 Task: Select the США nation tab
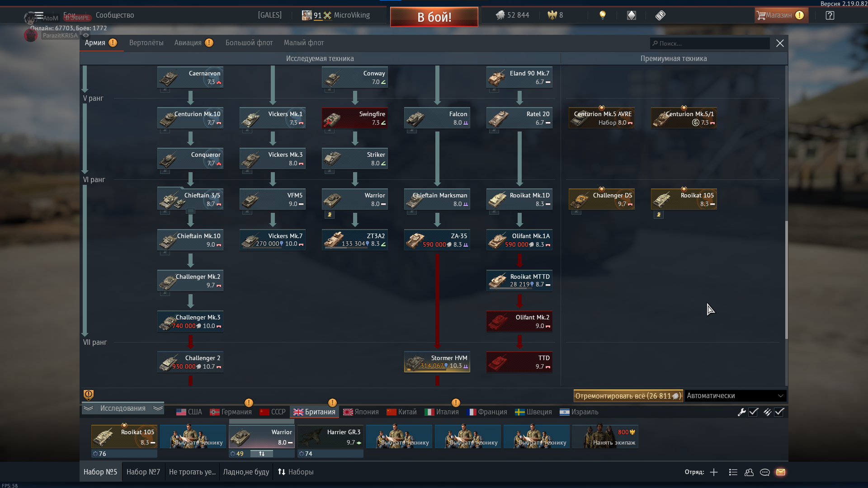coord(189,412)
